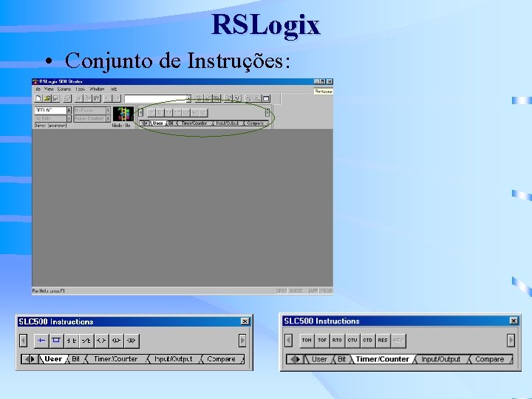532x399 pixels.
Task: Click Open folder icon in RSLogix toolbar
Action: tap(47, 98)
